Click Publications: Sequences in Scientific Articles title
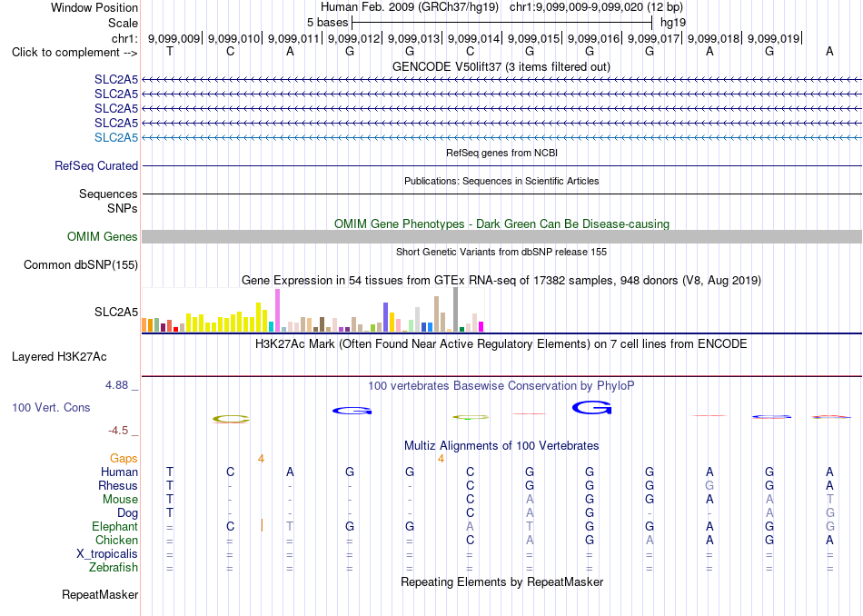 [x=501, y=181]
